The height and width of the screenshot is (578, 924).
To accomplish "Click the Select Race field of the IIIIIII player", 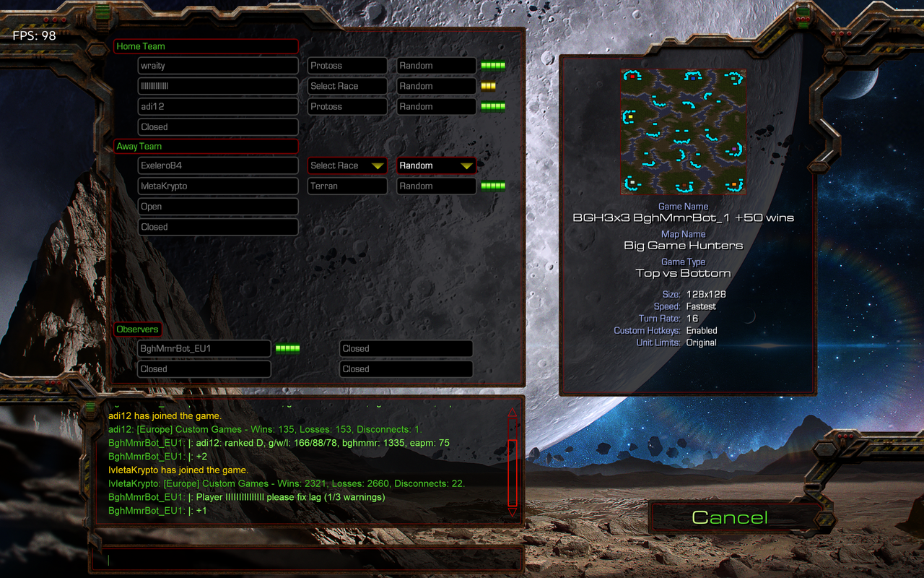I will [x=347, y=86].
